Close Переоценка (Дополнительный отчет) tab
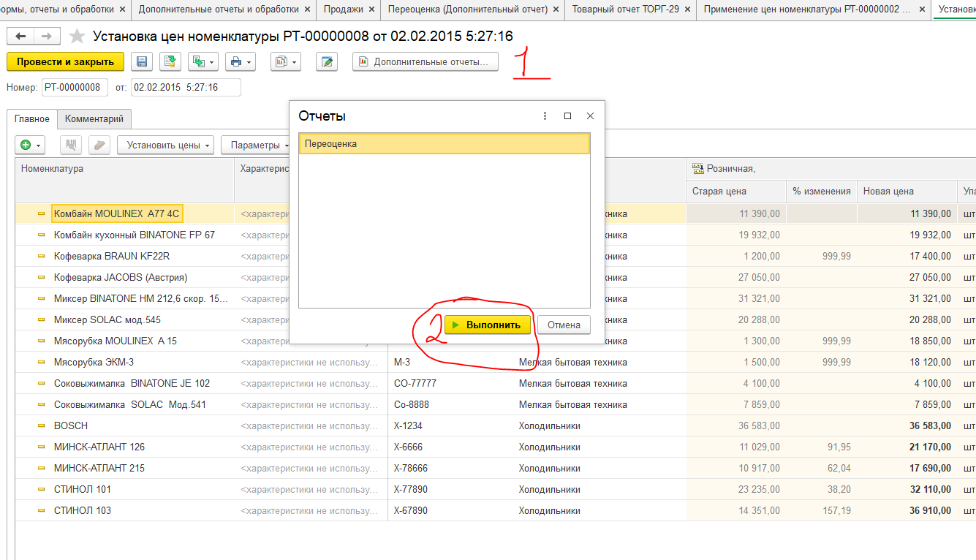The width and height of the screenshot is (976, 560). pyautogui.click(x=556, y=10)
